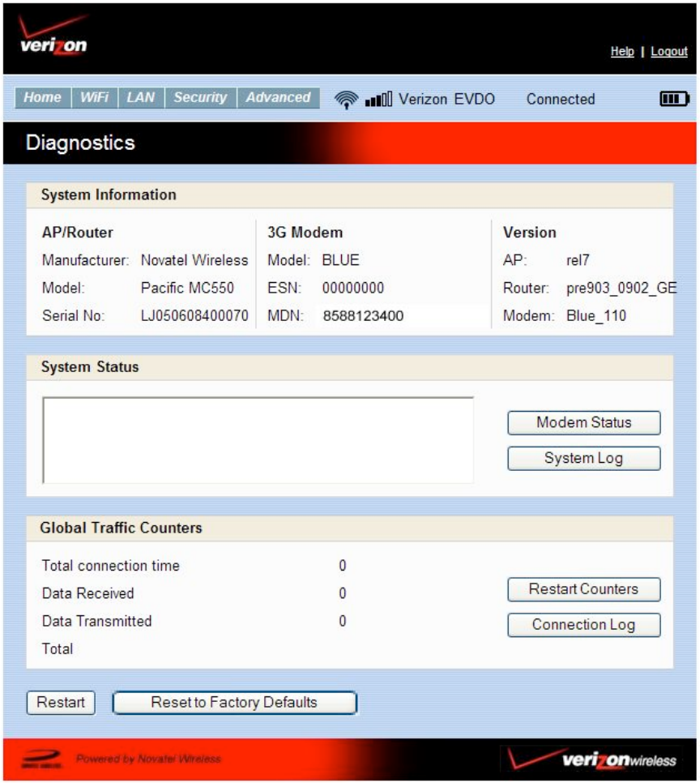Select the Advanced tab

278,97
